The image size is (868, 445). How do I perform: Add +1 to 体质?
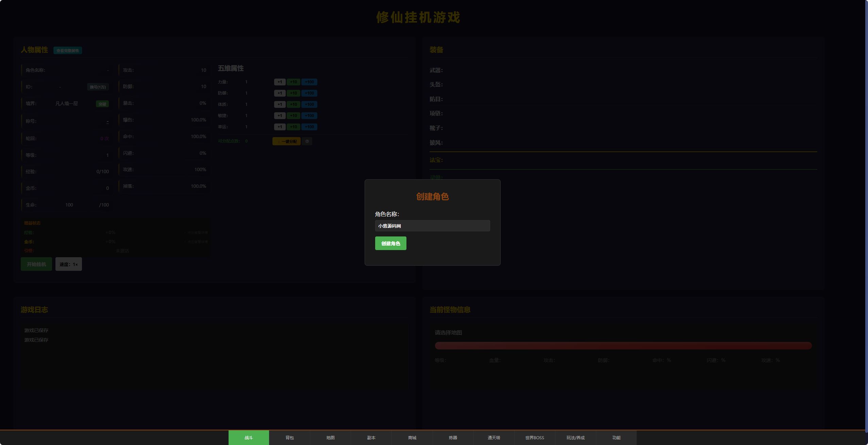coord(280,104)
